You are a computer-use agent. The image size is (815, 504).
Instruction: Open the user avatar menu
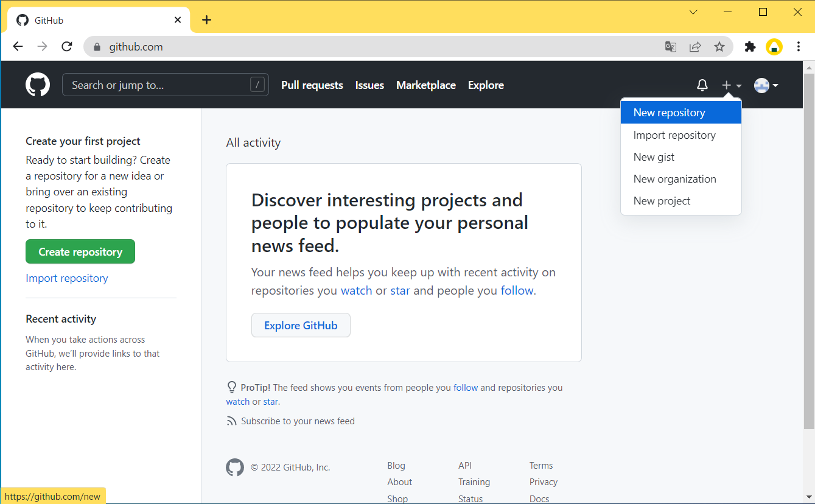(766, 85)
